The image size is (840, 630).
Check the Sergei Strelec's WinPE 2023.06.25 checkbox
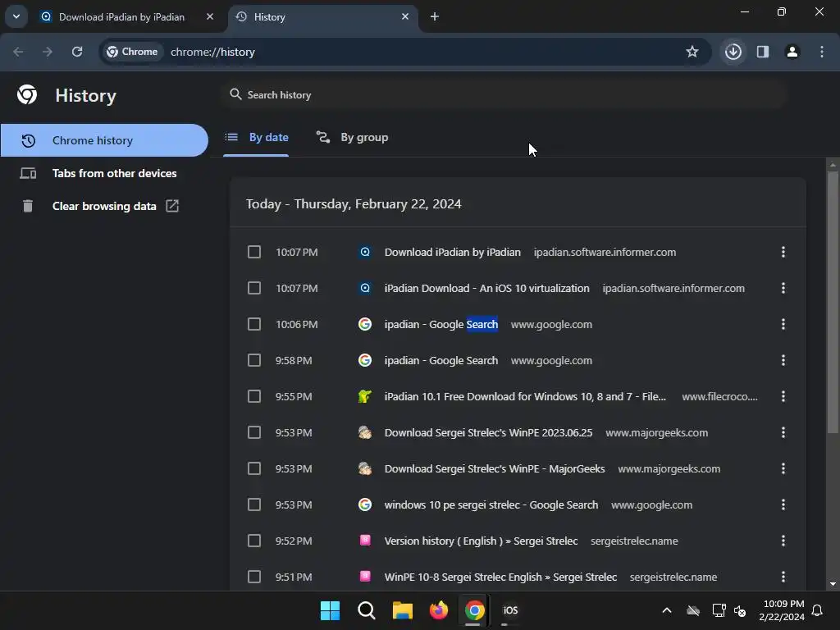coord(254,432)
